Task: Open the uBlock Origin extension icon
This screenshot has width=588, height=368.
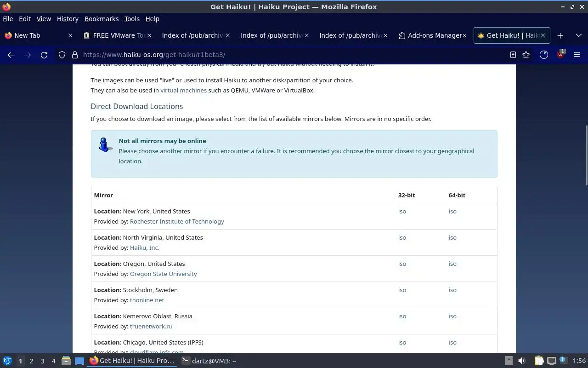Action: coord(560,55)
